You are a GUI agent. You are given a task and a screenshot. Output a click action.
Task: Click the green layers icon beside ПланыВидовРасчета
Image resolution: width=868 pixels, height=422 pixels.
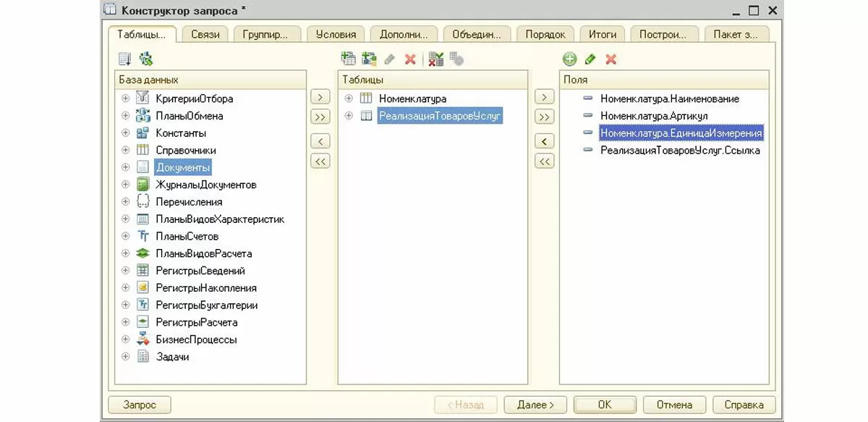(x=142, y=253)
